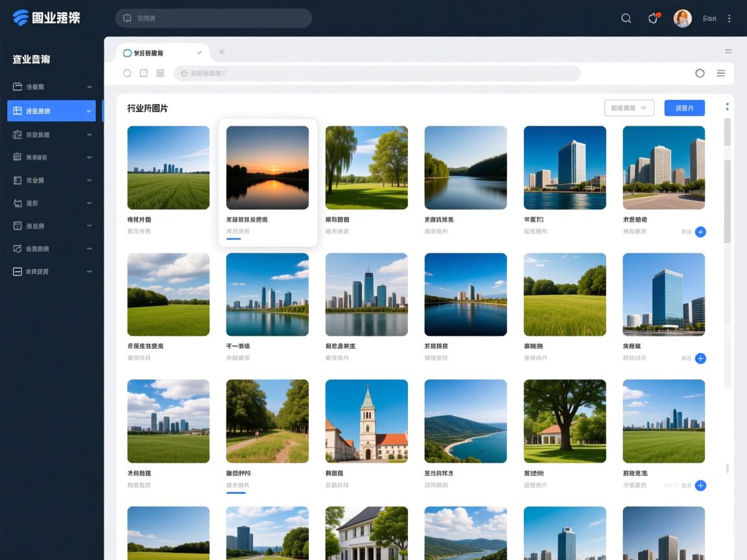Click the user avatar in the header
This screenshot has height=560, width=747.
(682, 19)
